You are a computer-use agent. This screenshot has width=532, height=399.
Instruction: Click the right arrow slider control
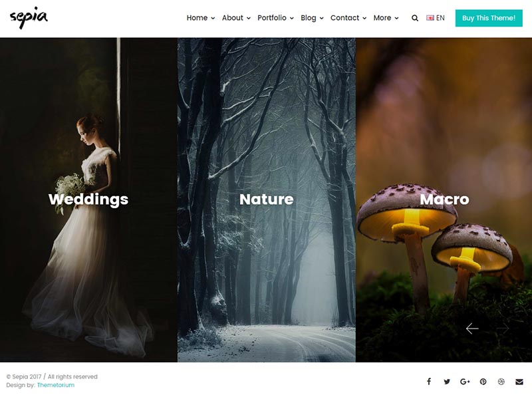pyautogui.click(x=503, y=329)
